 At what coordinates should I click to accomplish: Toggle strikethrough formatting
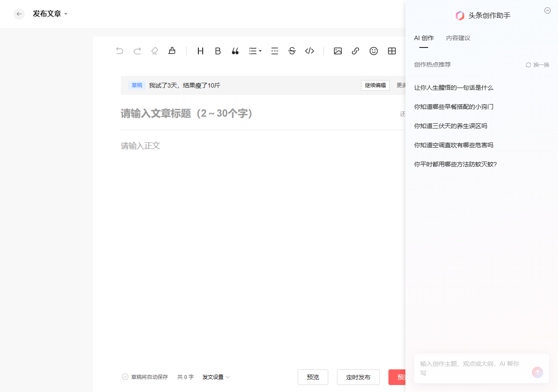click(292, 51)
